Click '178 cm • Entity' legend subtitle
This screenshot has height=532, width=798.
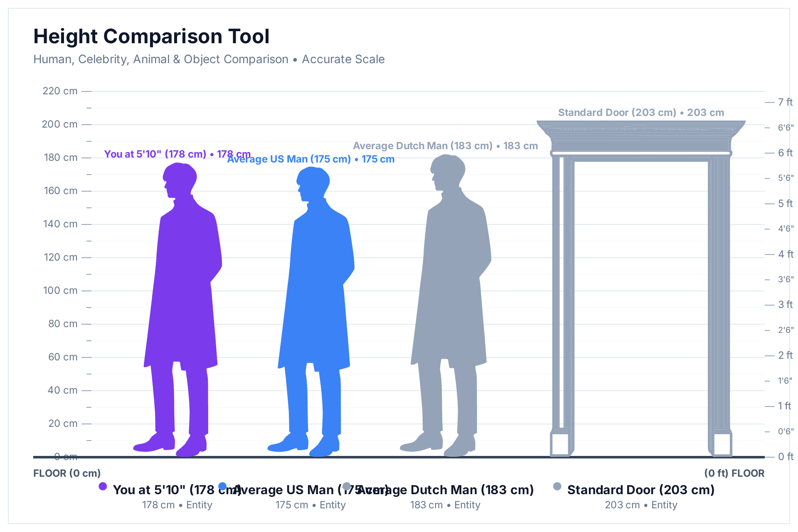click(x=177, y=505)
